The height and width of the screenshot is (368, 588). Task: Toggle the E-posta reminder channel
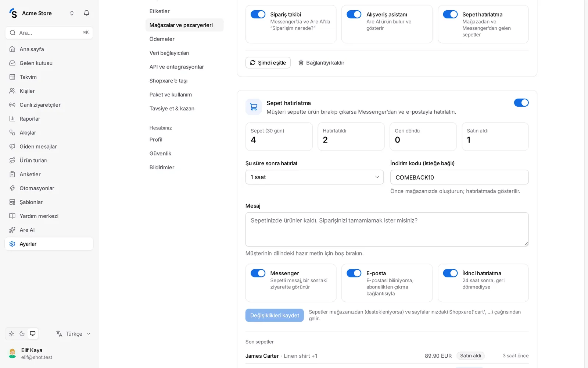pos(354,273)
